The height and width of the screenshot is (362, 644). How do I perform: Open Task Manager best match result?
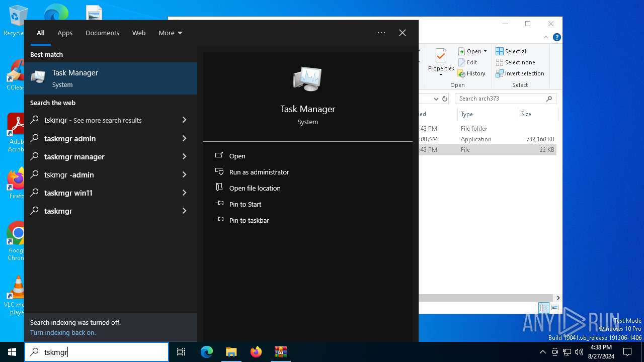(x=111, y=78)
